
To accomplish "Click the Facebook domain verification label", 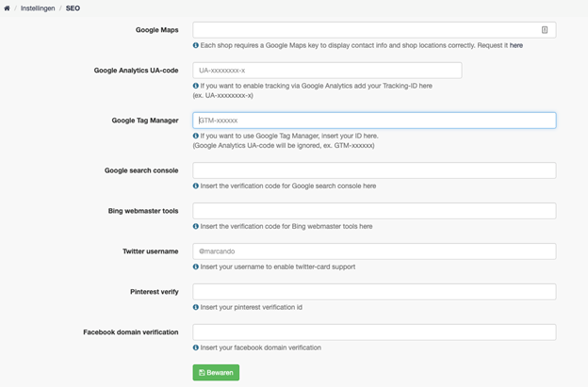I will click(x=130, y=332).
